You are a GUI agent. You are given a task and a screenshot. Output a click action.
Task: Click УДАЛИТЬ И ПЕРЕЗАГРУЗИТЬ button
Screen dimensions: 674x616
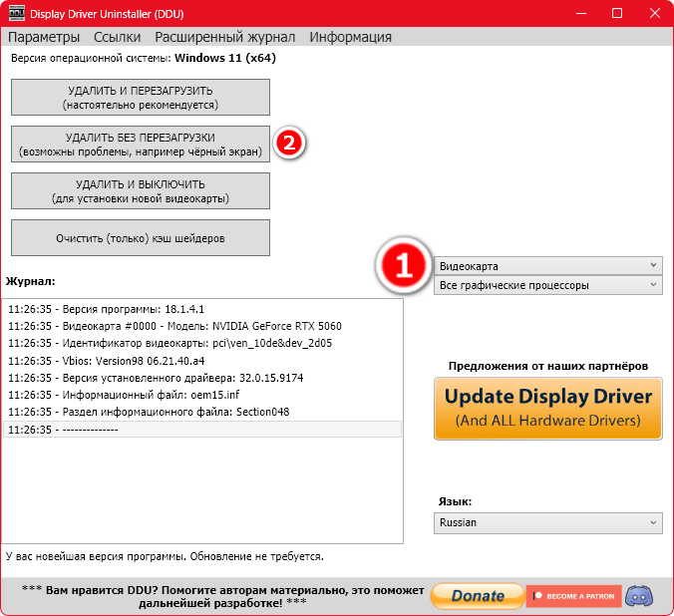(140, 97)
